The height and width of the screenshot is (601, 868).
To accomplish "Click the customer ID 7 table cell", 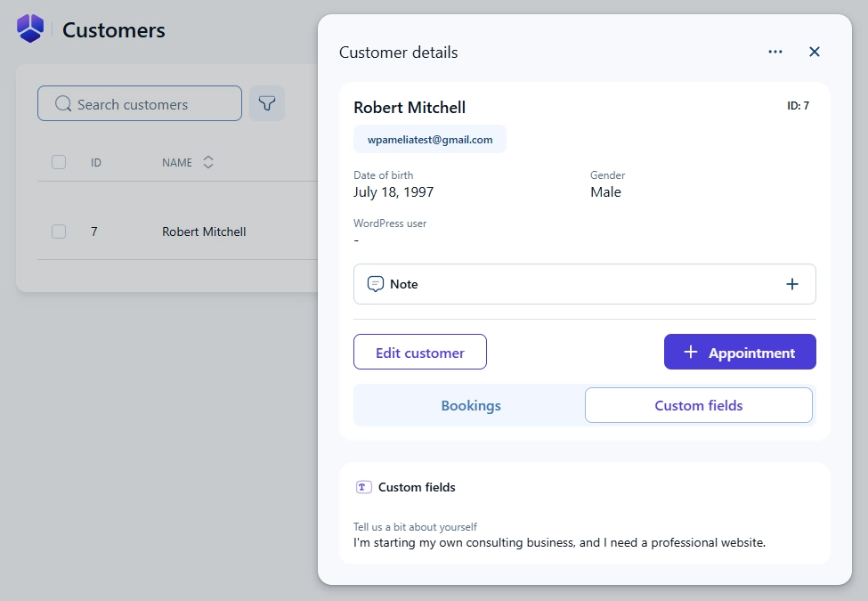I will 94,231.
